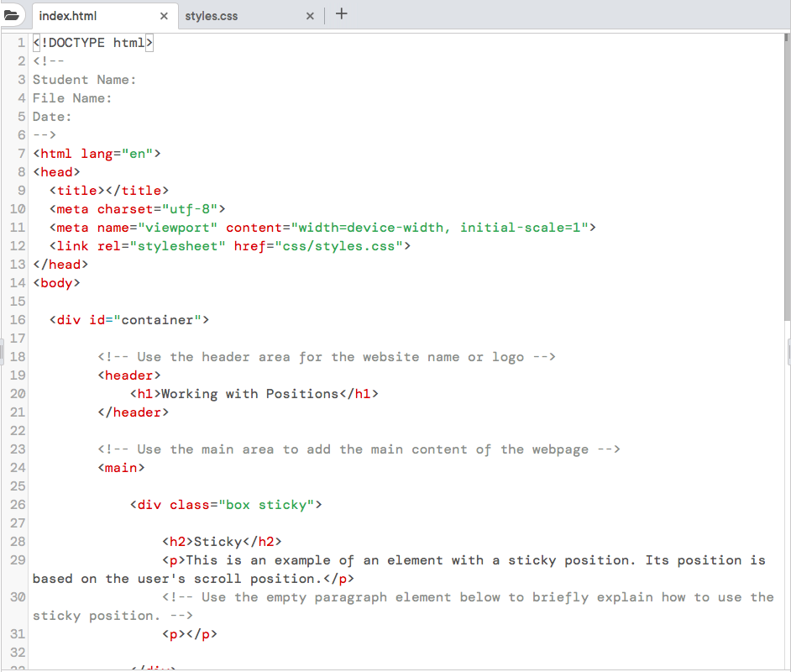Click the opening body tag
Screen dimensions: 791x672
56,283
